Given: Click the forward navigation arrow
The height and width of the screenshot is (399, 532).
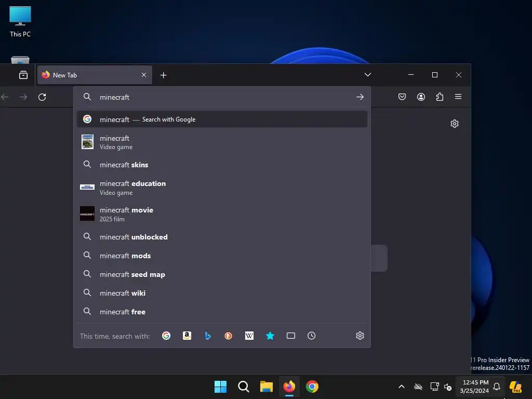Looking at the screenshot, I should pos(23,97).
